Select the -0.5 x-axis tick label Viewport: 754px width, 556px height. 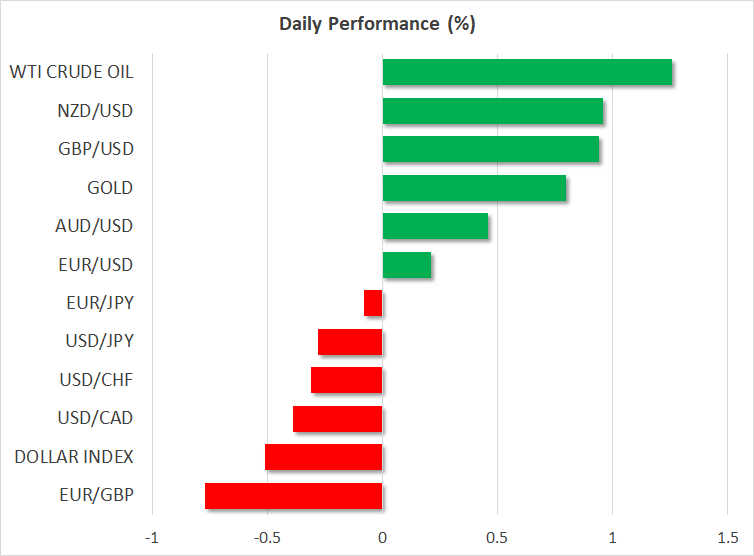click(266, 537)
